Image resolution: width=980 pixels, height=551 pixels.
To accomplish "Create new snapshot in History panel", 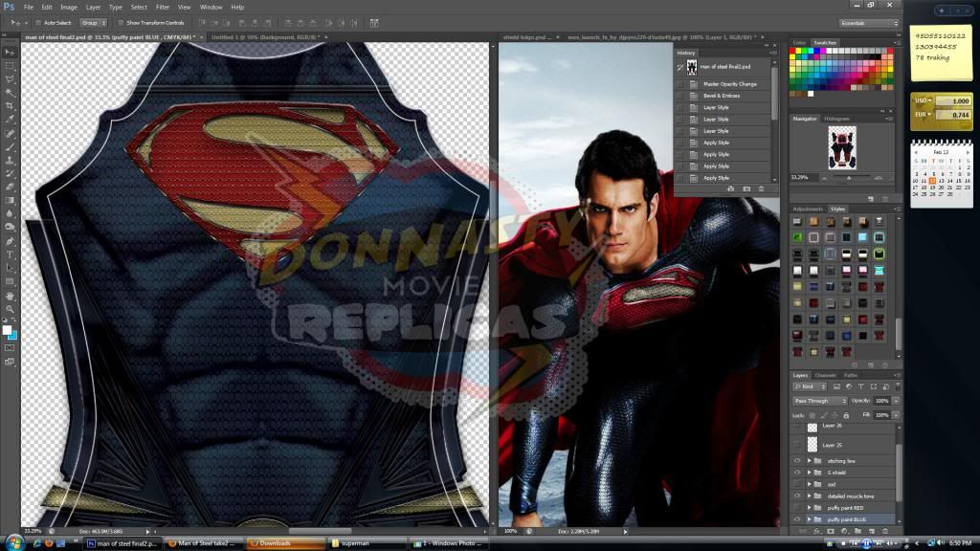I will pos(746,188).
